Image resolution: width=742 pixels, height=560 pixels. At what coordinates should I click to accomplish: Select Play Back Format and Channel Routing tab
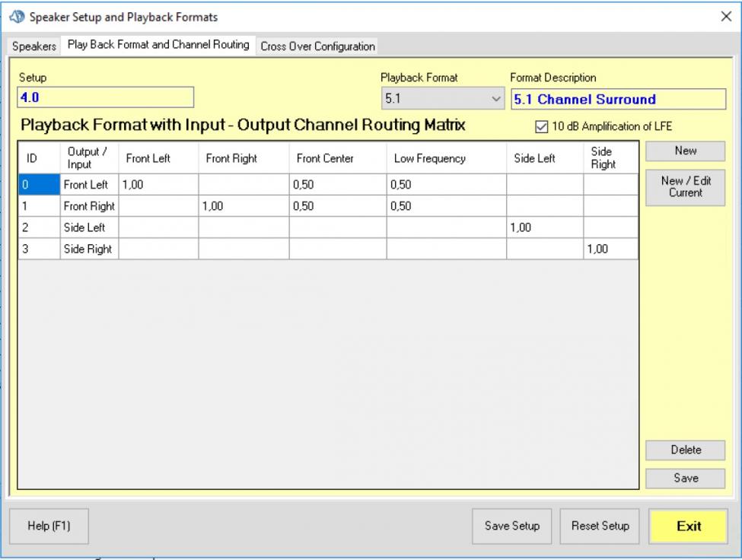(x=158, y=45)
